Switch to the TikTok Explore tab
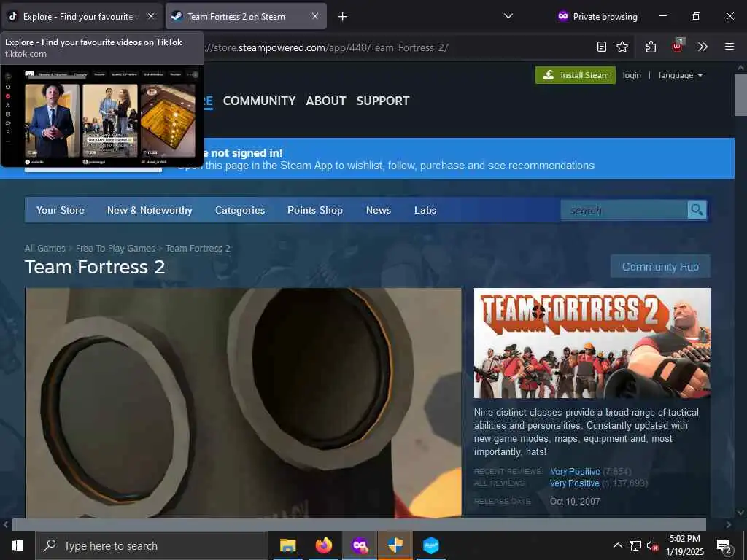This screenshot has width=747, height=560. click(82, 16)
